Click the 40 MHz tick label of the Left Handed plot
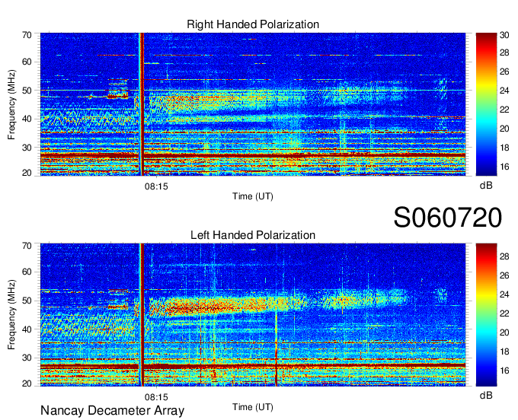The image size is (518, 420). coord(27,329)
